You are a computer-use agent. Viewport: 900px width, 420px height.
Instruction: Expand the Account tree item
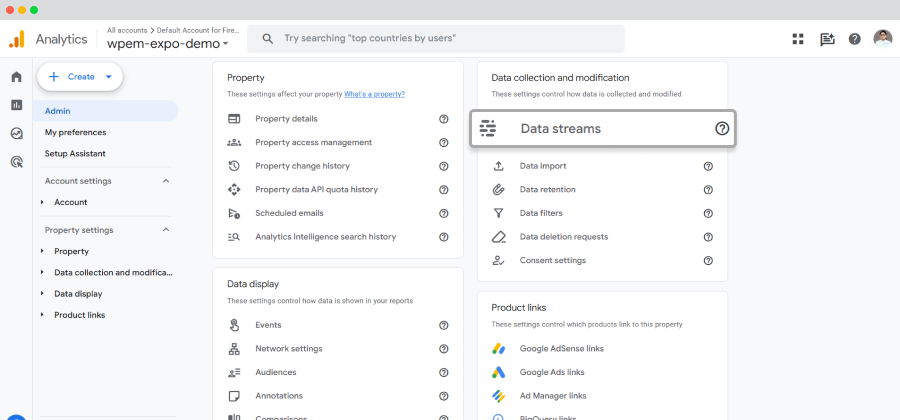pyautogui.click(x=42, y=202)
